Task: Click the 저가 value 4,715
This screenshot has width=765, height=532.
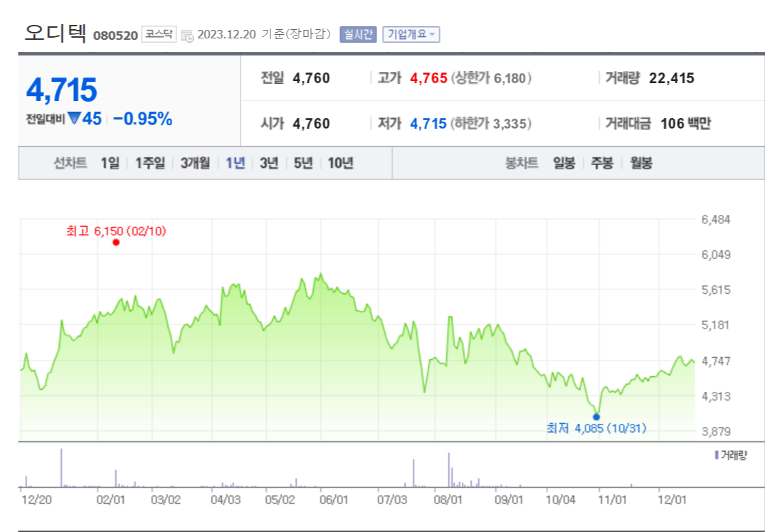Action: [x=428, y=123]
